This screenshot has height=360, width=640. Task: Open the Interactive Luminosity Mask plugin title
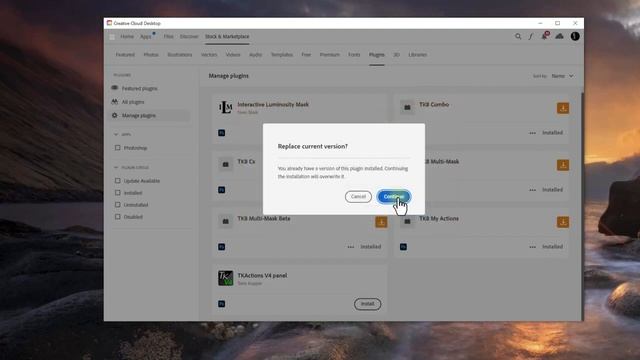click(x=273, y=104)
